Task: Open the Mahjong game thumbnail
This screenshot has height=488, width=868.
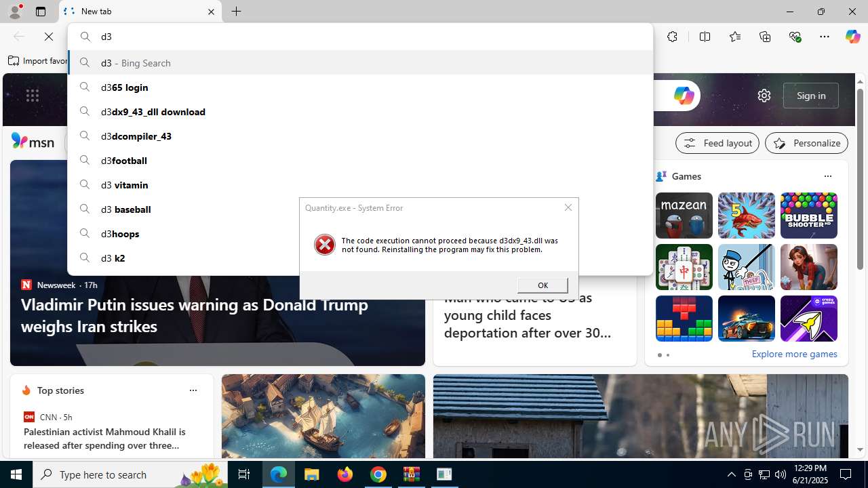Action: 684,267
